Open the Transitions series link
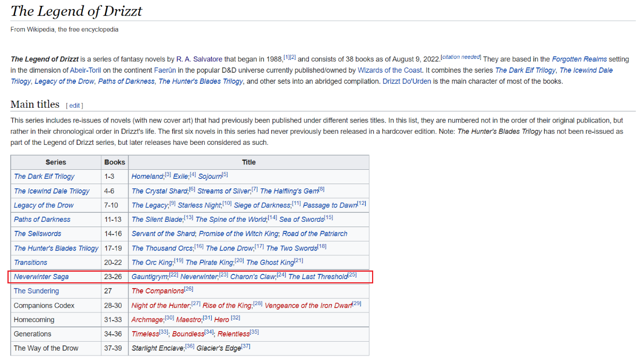This screenshot has width=637, height=364. click(30, 262)
